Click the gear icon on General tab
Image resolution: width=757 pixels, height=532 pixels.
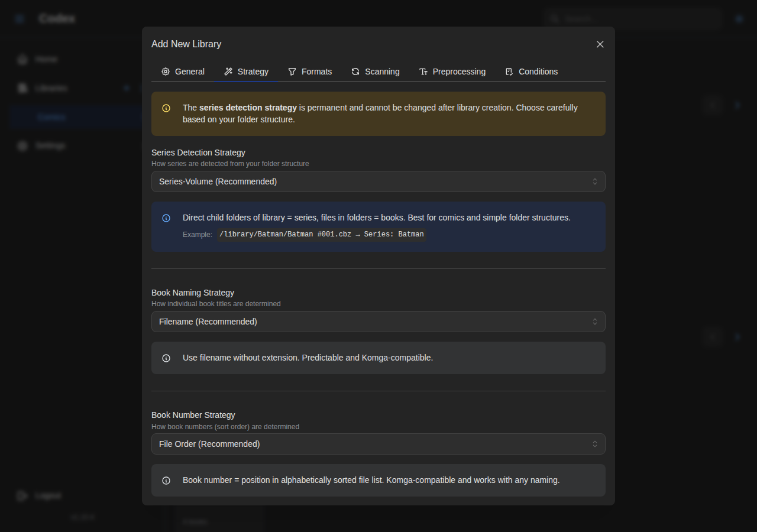point(166,72)
